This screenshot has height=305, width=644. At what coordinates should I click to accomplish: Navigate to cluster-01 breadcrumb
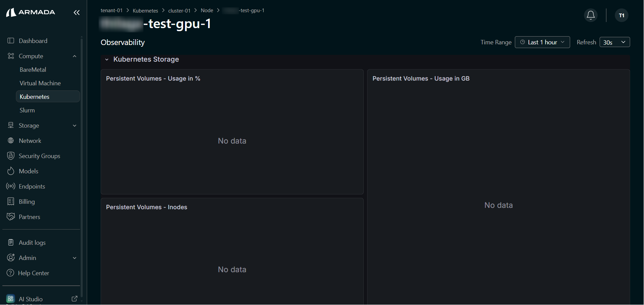tap(179, 10)
